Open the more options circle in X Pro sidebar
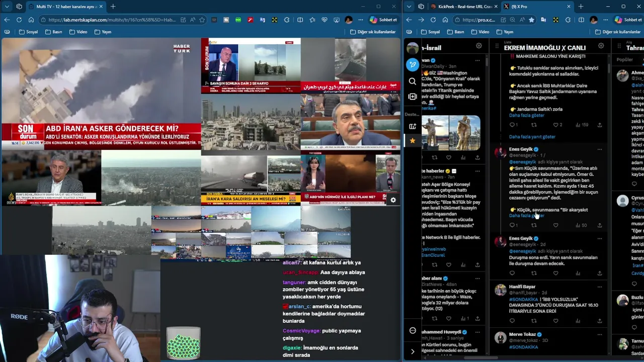644x362 pixels. (x=413, y=330)
